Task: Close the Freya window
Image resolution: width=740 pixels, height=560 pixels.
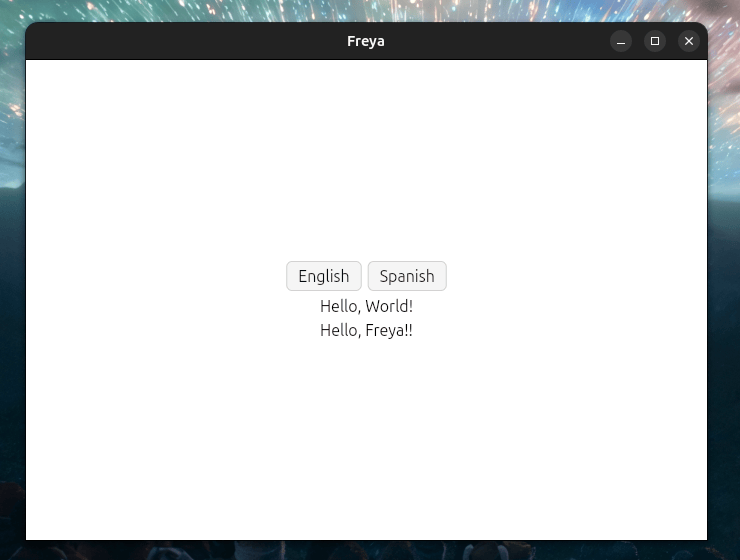Action: (688, 41)
